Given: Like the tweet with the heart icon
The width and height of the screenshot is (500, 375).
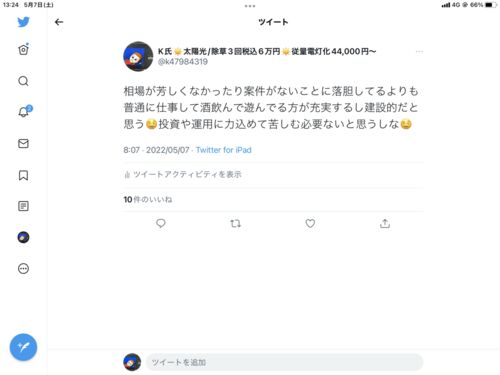Looking at the screenshot, I should click(x=310, y=223).
